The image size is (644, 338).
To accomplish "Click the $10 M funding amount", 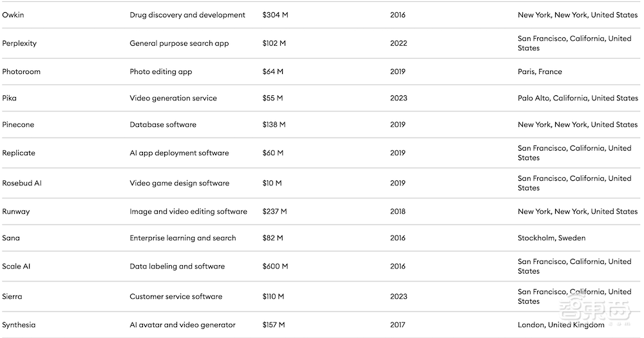I will (272, 183).
